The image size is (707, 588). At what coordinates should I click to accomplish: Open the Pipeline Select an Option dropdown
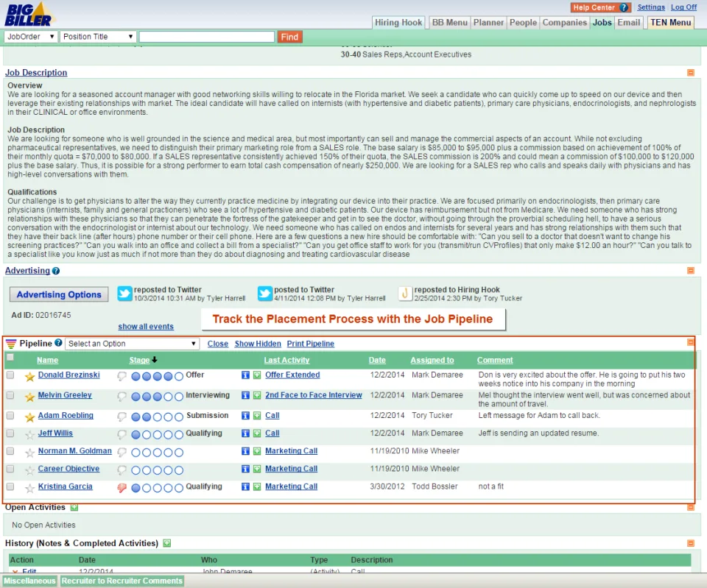pyautogui.click(x=133, y=344)
